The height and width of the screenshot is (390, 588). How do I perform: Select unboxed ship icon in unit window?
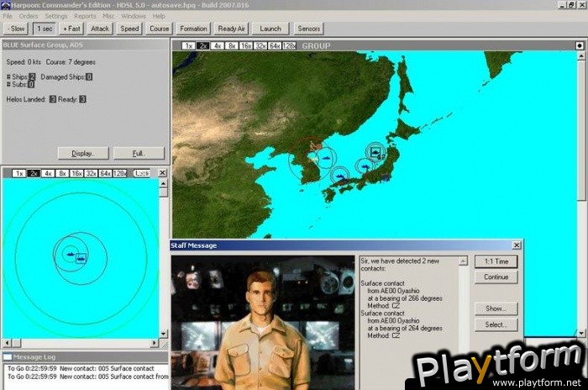pyautogui.click(x=70, y=254)
